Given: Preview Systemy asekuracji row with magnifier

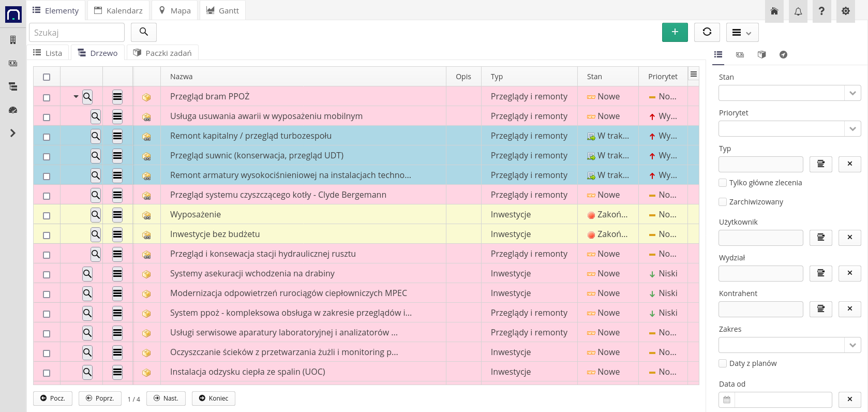Looking at the screenshot, I should pos(87,273).
